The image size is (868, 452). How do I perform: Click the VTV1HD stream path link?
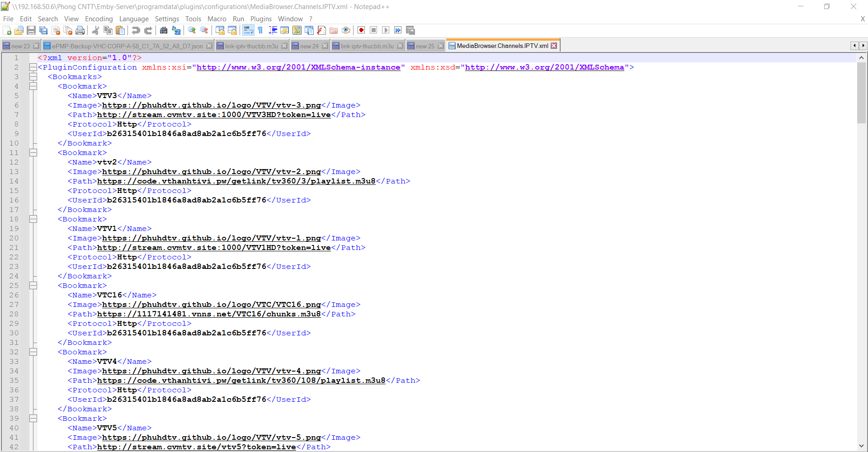coord(214,248)
